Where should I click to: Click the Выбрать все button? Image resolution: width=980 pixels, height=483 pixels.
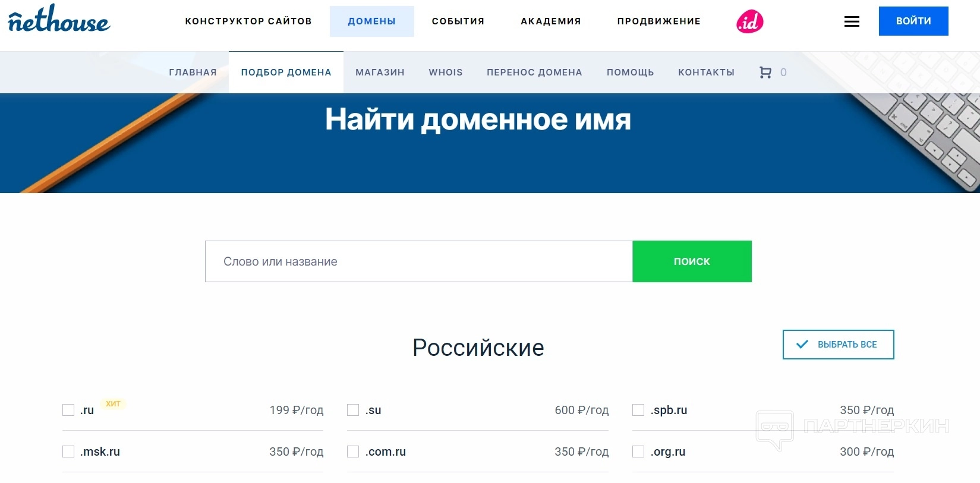coord(838,345)
